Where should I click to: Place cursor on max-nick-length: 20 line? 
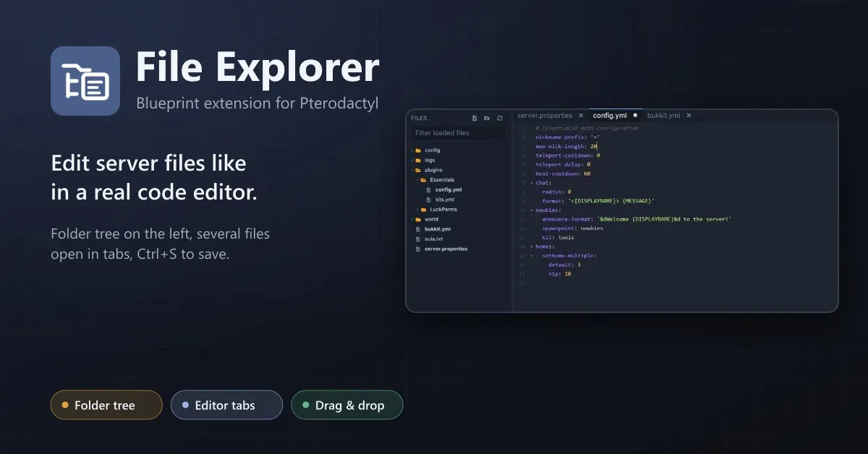pyautogui.click(x=566, y=146)
